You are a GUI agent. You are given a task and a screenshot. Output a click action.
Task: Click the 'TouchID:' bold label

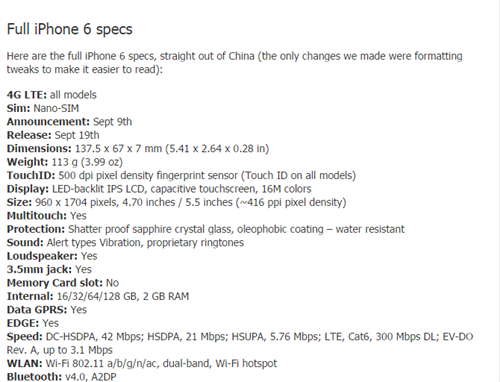[31, 175]
